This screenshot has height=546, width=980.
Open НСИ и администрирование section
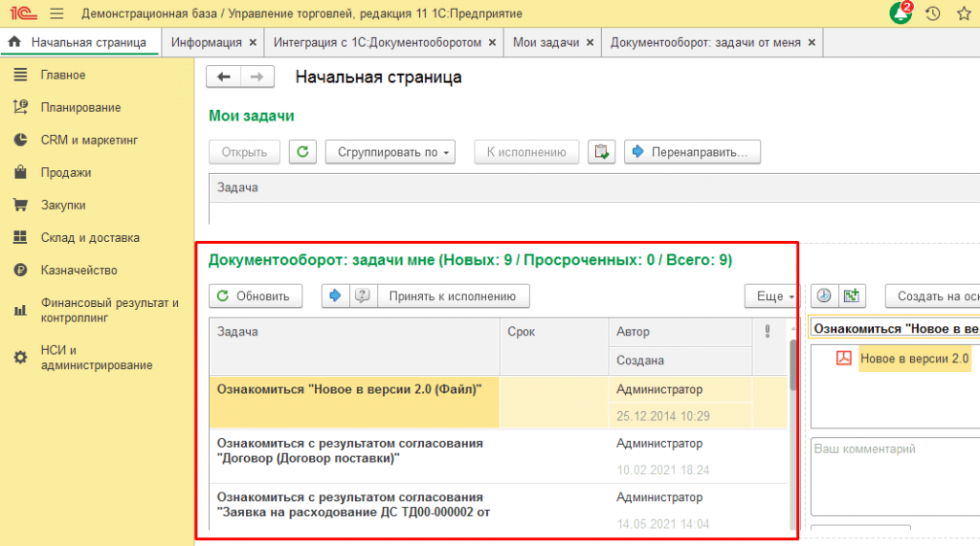(97, 358)
